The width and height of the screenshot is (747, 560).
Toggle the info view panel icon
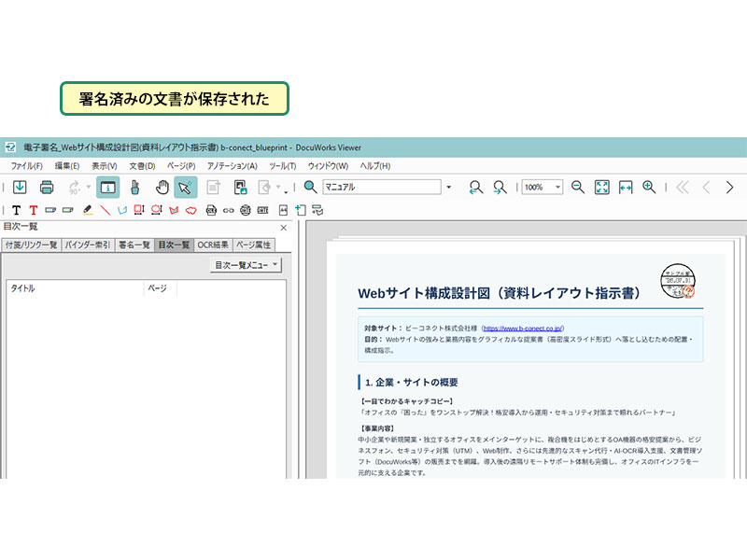107,188
